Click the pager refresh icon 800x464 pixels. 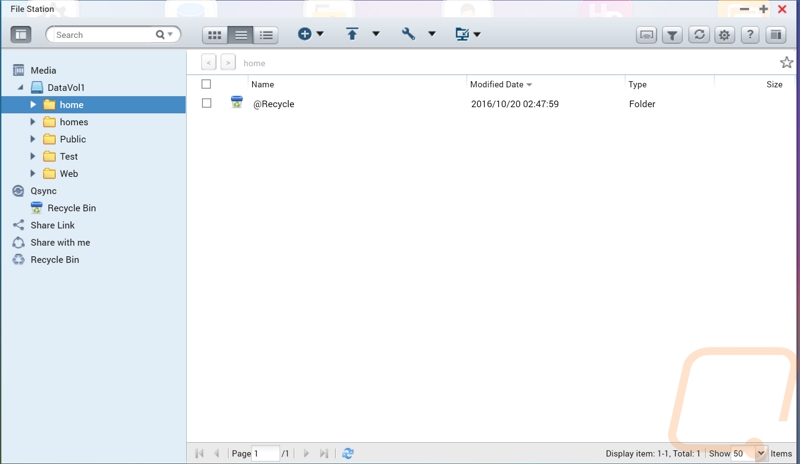tap(348, 453)
